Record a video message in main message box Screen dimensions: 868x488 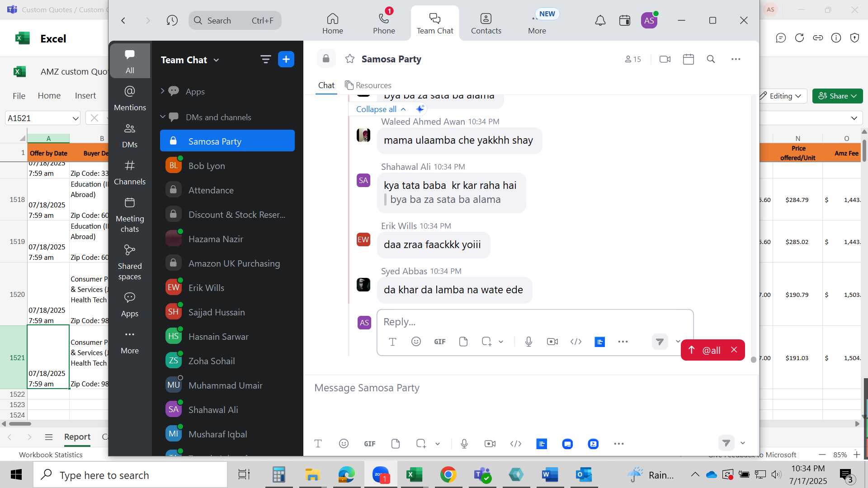pos(490,444)
